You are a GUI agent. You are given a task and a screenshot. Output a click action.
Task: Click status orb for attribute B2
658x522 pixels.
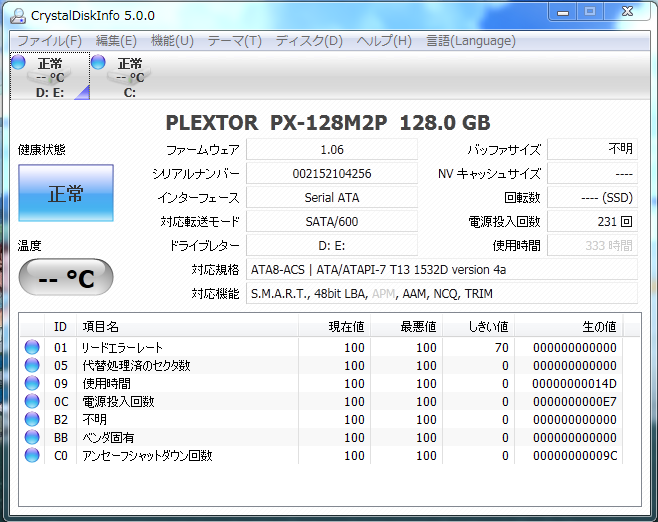coord(32,419)
